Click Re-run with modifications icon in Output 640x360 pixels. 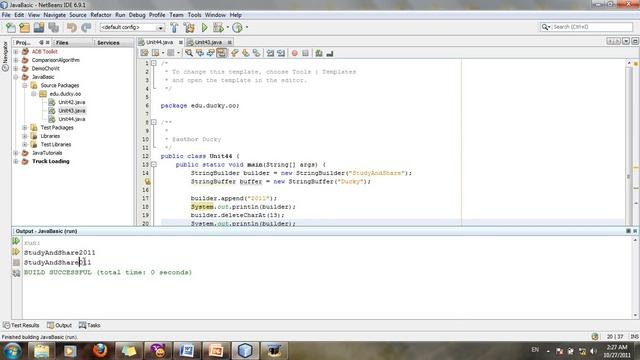pos(16,252)
